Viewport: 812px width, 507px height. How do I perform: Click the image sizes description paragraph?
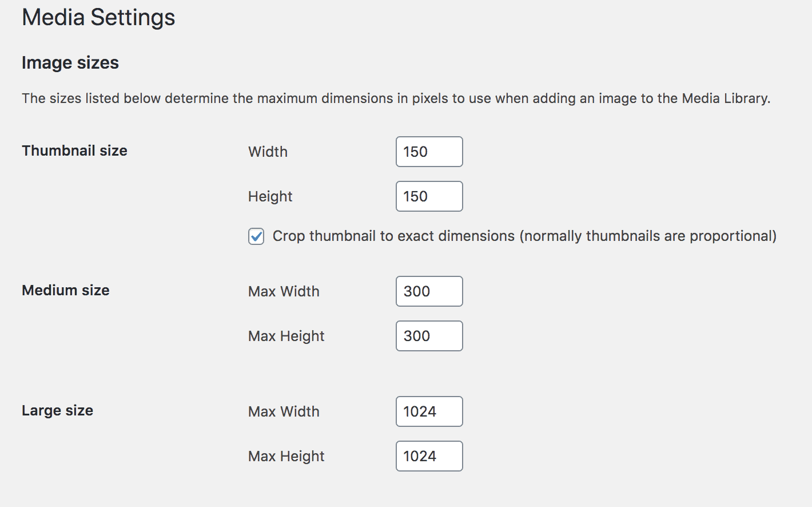point(396,98)
